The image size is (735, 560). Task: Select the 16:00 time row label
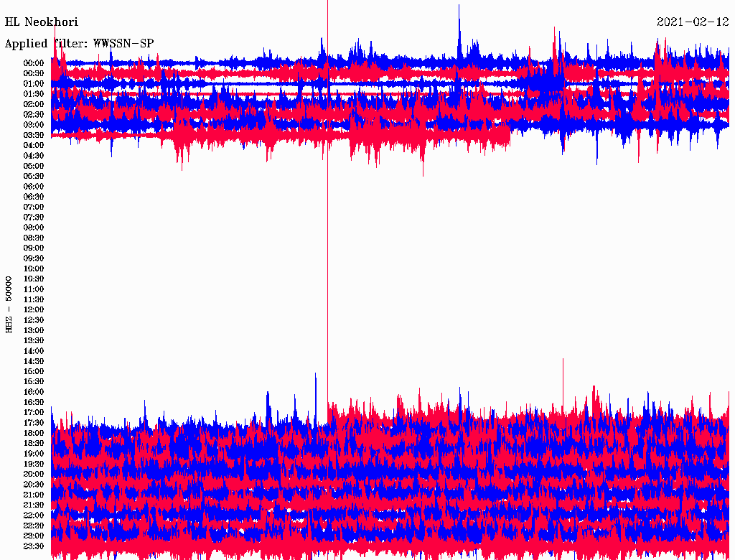(x=34, y=392)
